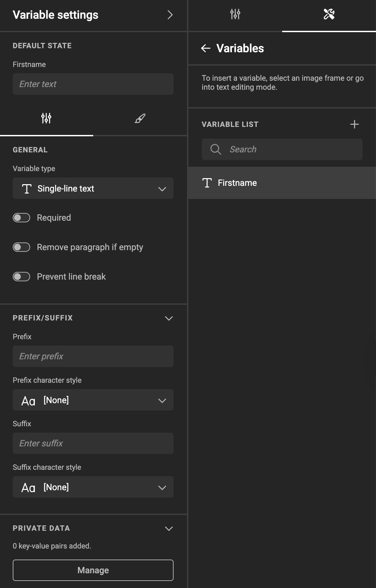Screen dimensions: 376x588
Task: Turn on Remove paragraph if empty
Action: point(21,247)
